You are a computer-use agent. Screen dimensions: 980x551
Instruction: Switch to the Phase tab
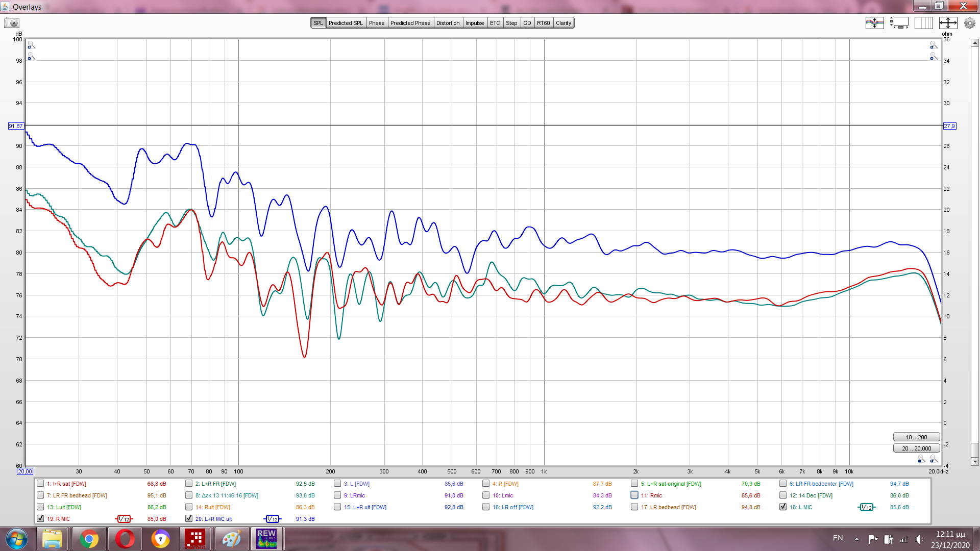[377, 23]
